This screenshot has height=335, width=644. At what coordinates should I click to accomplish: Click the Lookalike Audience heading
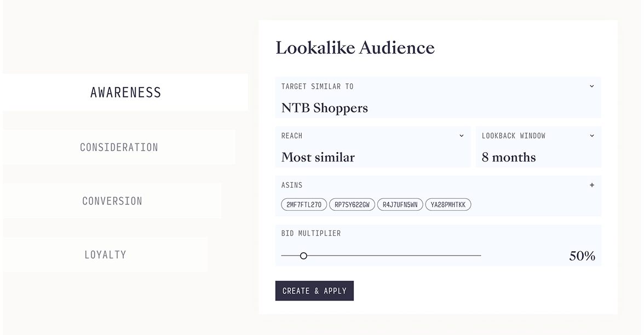(x=355, y=48)
